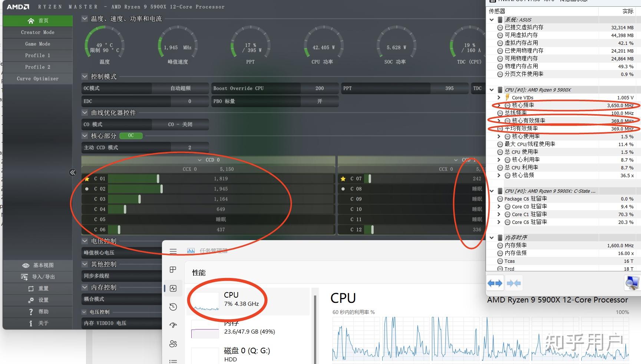Open the 帮助 help entry
641x364 pixels.
(x=37, y=311)
